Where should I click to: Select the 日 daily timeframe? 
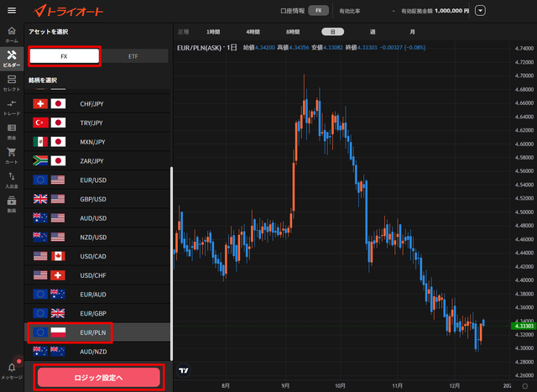coord(332,32)
